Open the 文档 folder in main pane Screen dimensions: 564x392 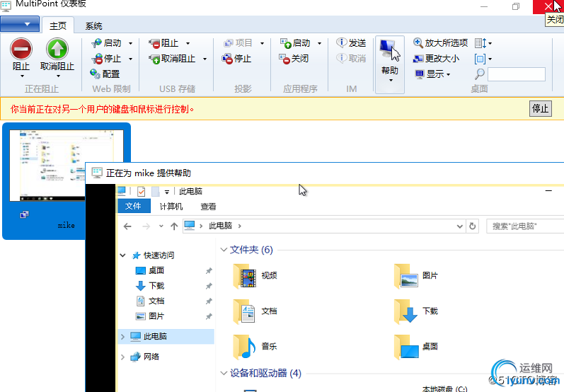coord(255,311)
